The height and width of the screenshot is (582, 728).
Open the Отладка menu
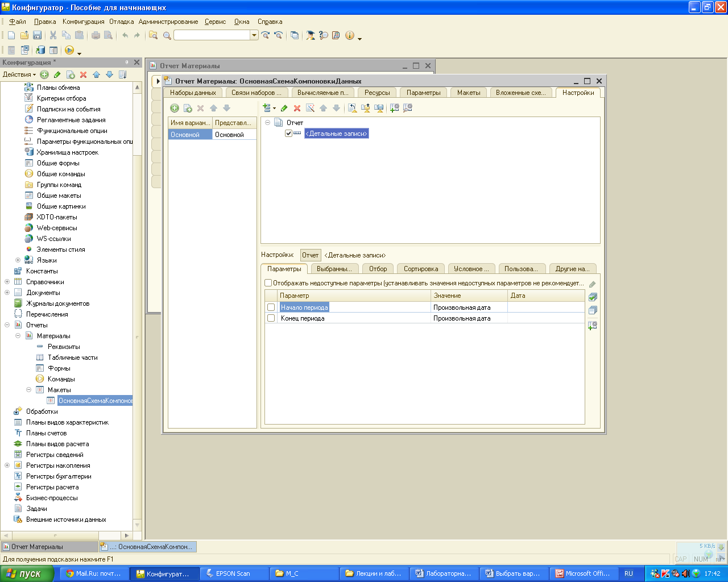click(122, 22)
